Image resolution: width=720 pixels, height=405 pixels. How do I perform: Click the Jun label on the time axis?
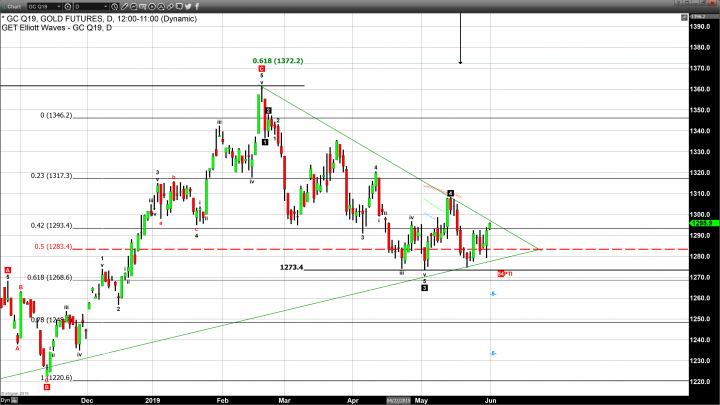(490, 400)
